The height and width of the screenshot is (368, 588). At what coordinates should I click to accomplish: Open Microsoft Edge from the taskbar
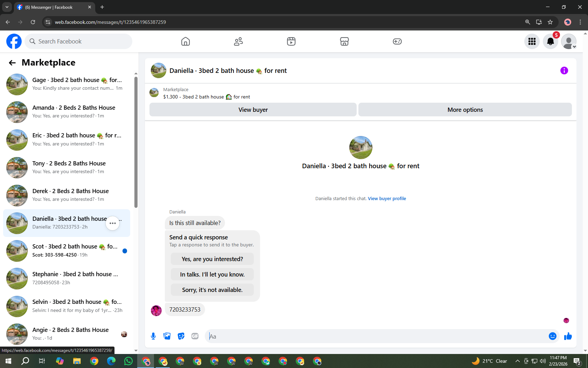pyautogui.click(x=111, y=361)
